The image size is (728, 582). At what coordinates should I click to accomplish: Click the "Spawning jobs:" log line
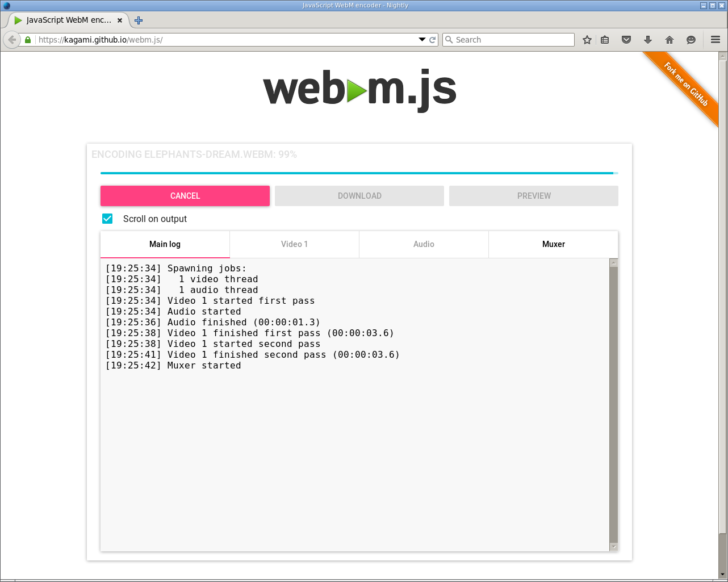point(176,269)
